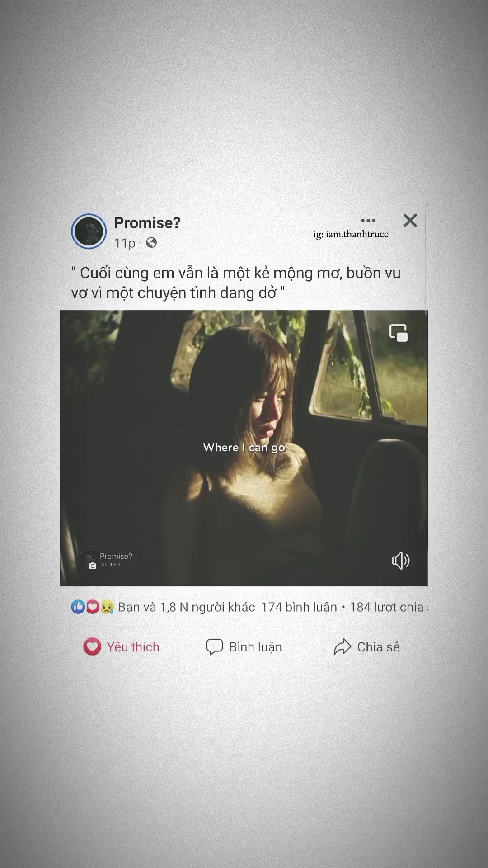The image size is (488, 868).
Task: Click the post caption text 'Cuối cùng em vẫn'
Action: (x=133, y=273)
